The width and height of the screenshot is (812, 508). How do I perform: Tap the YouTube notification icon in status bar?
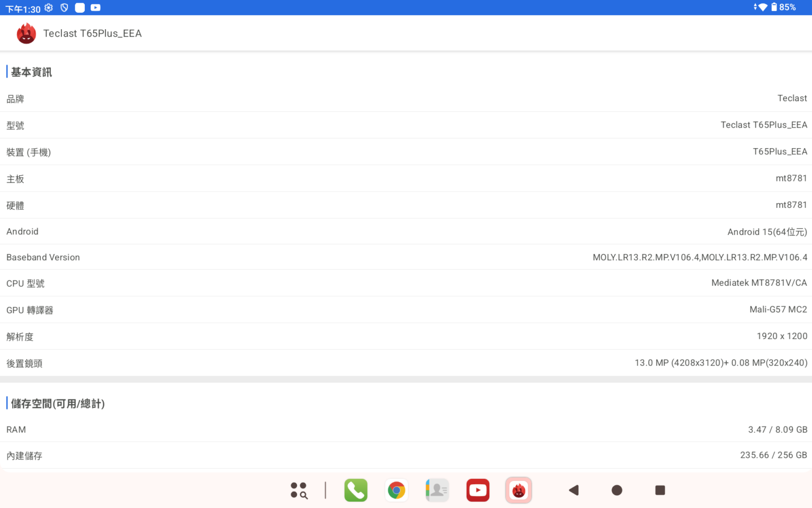[95, 8]
